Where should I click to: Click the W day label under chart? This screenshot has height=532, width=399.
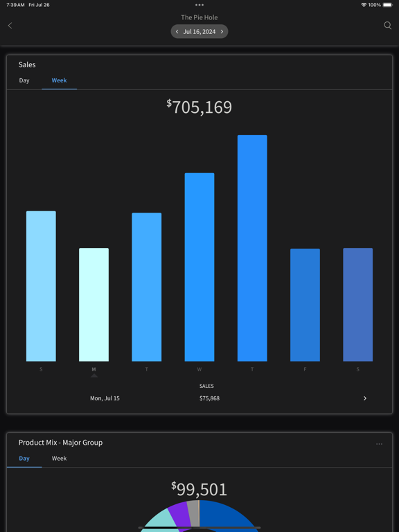(x=199, y=369)
